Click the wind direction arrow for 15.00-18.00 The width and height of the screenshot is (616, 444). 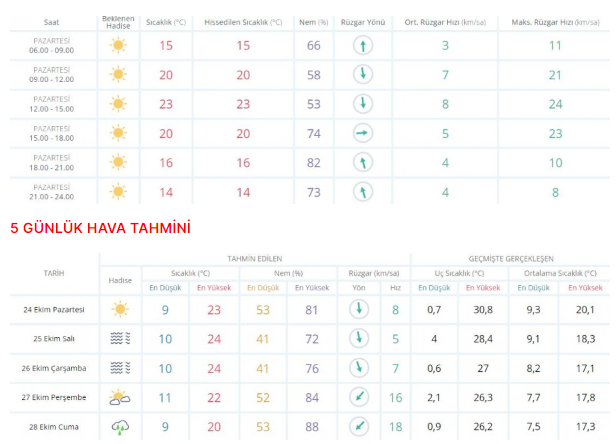coord(363,133)
